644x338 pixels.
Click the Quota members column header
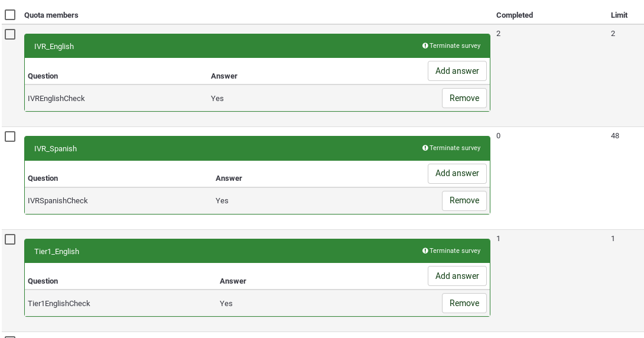coord(51,15)
